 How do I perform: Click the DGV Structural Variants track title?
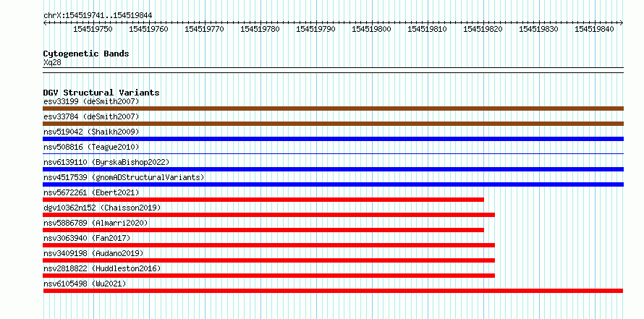pyautogui.click(x=101, y=93)
